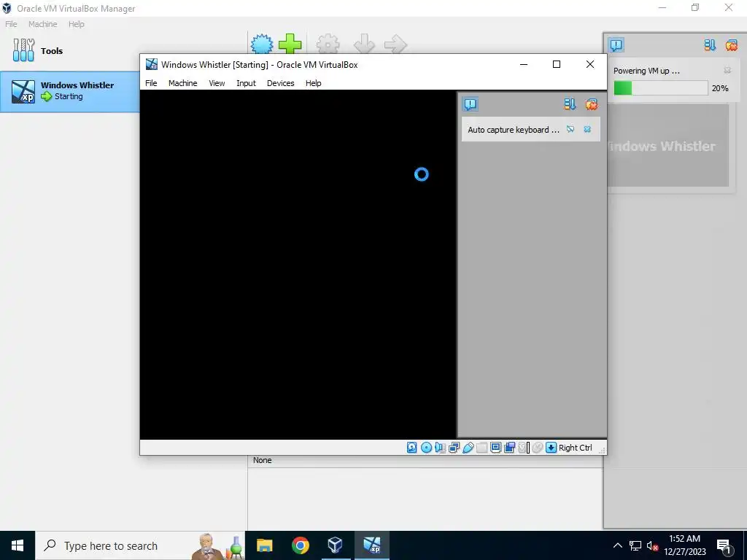Screen dimensions: 747x560
Task: Open File Explorer from the taskbar
Action: click(264, 545)
